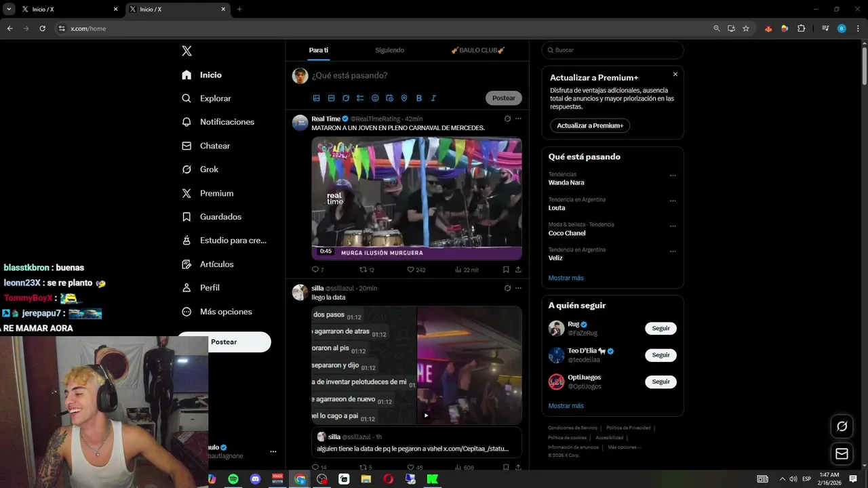The height and width of the screenshot is (488, 868).
Task: Open Explorar from sidebar
Action: [207, 98]
